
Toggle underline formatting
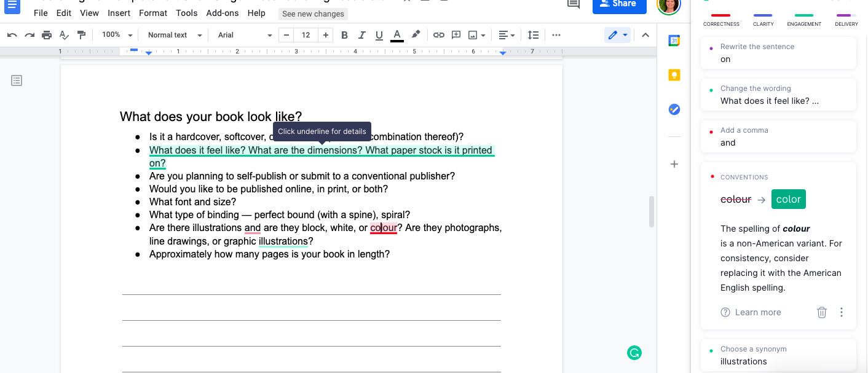[379, 34]
